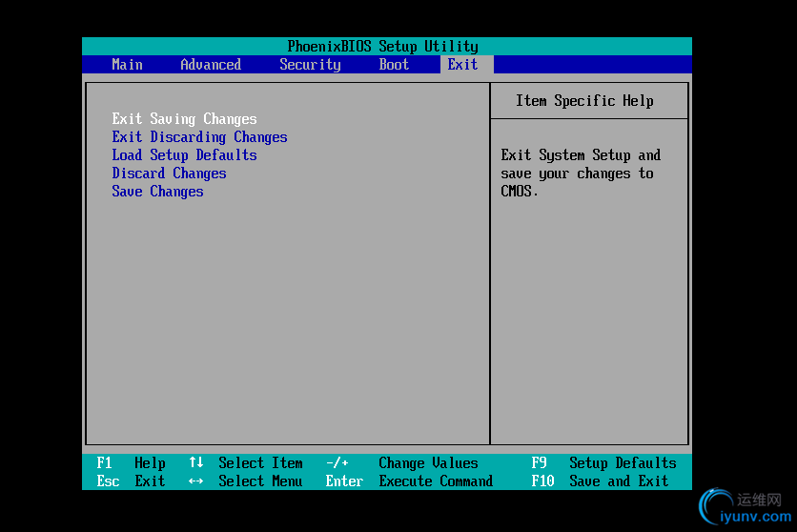Choose Exit Discarding Changes option
The height and width of the screenshot is (532, 797).
(x=200, y=137)
